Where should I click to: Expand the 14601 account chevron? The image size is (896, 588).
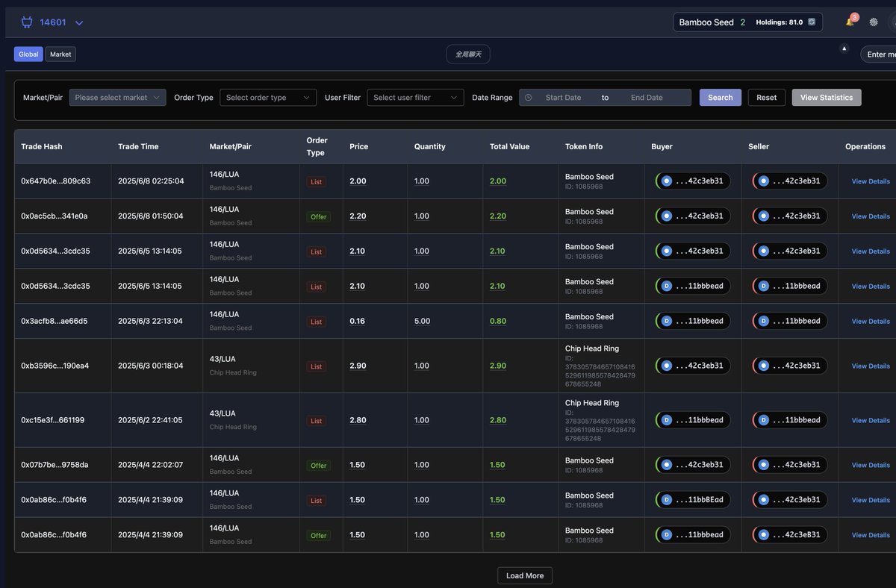pos(78,22)
